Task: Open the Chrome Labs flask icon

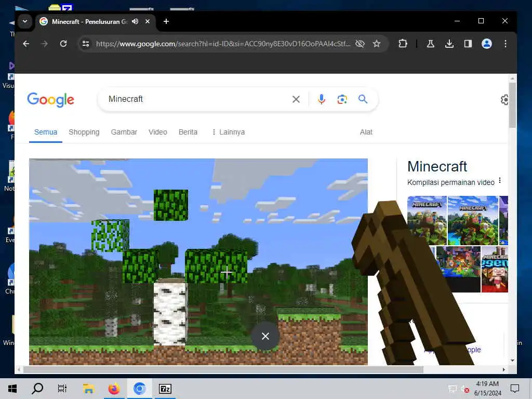Action: tap(431, 44)
